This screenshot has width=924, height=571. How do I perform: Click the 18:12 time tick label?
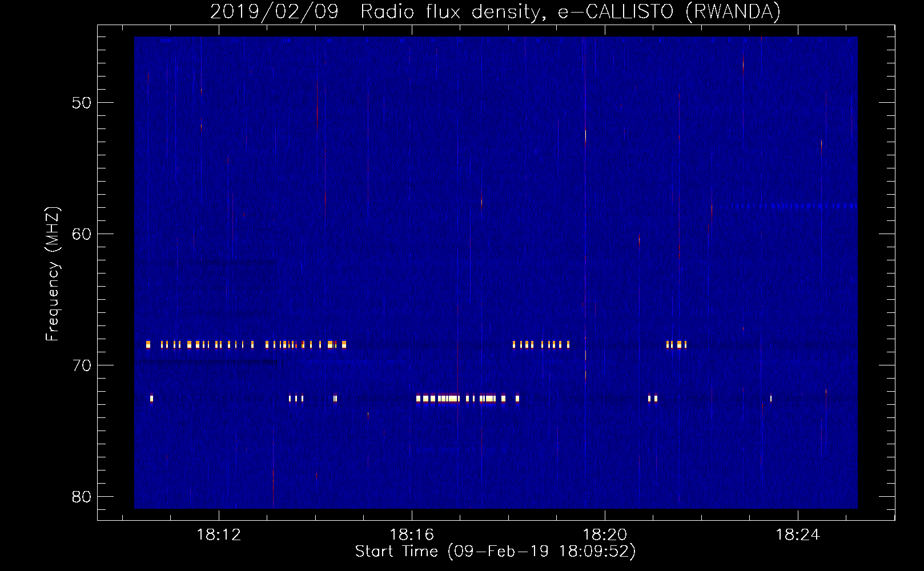219,535
